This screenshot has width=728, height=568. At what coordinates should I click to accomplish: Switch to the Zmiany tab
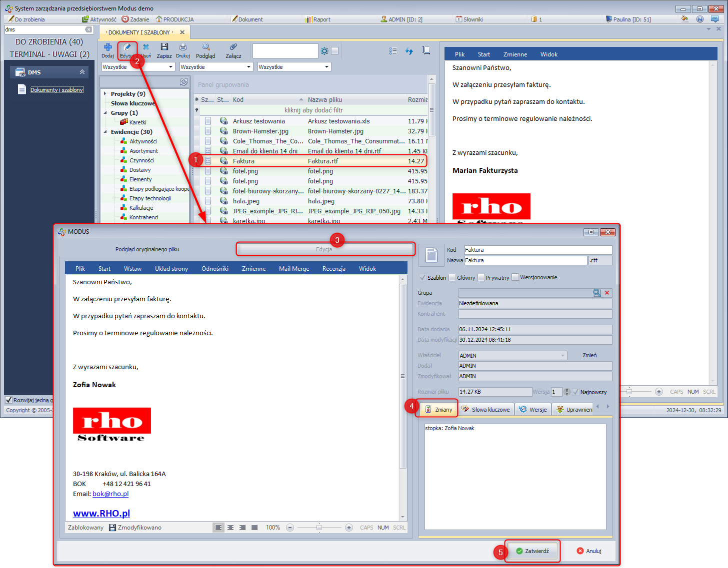(x=438, y=410)
